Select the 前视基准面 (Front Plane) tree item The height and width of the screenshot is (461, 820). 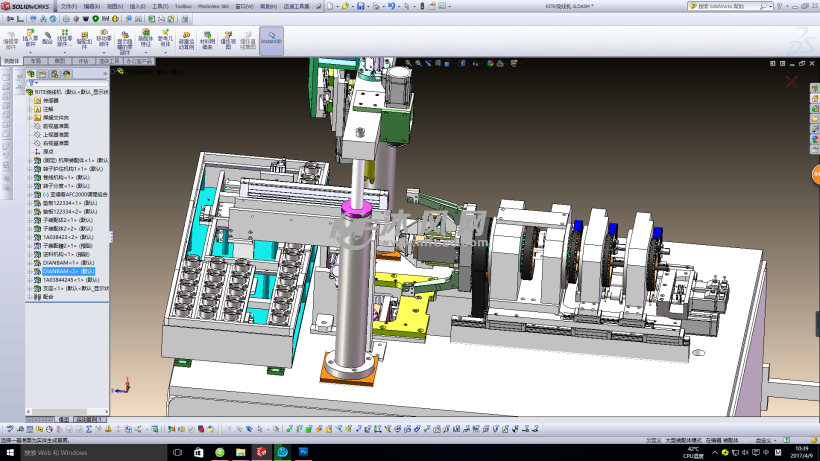(56, 126)
